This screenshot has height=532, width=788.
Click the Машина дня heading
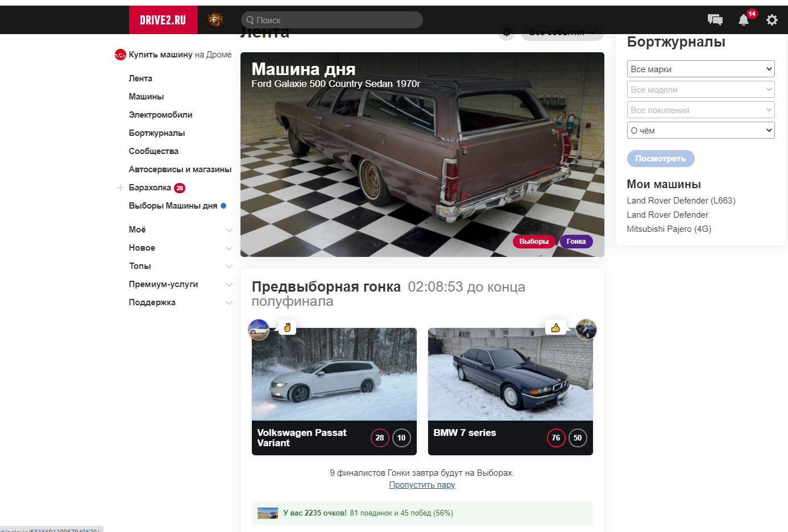(304, 69)
